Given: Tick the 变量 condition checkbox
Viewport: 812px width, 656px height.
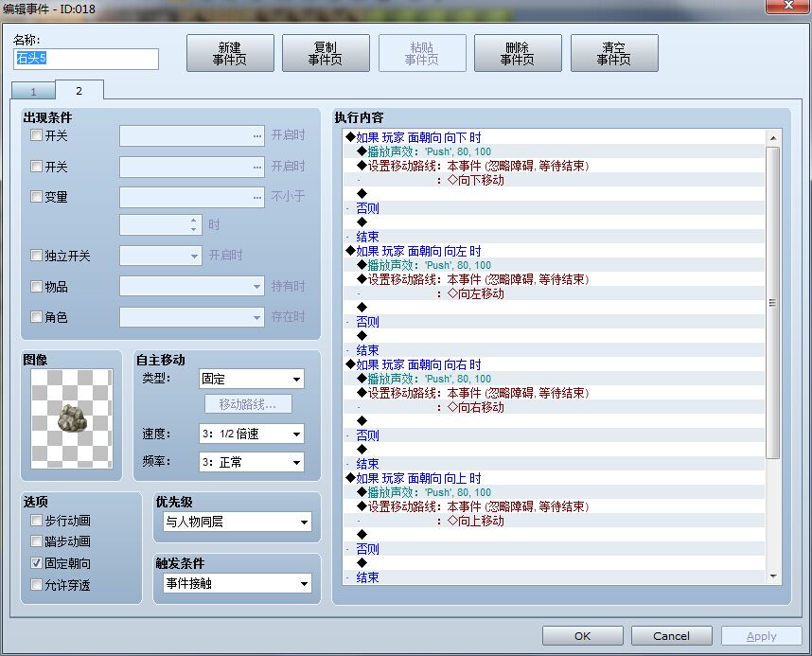Looking at the screenshot, I should (x=36, y=196).
